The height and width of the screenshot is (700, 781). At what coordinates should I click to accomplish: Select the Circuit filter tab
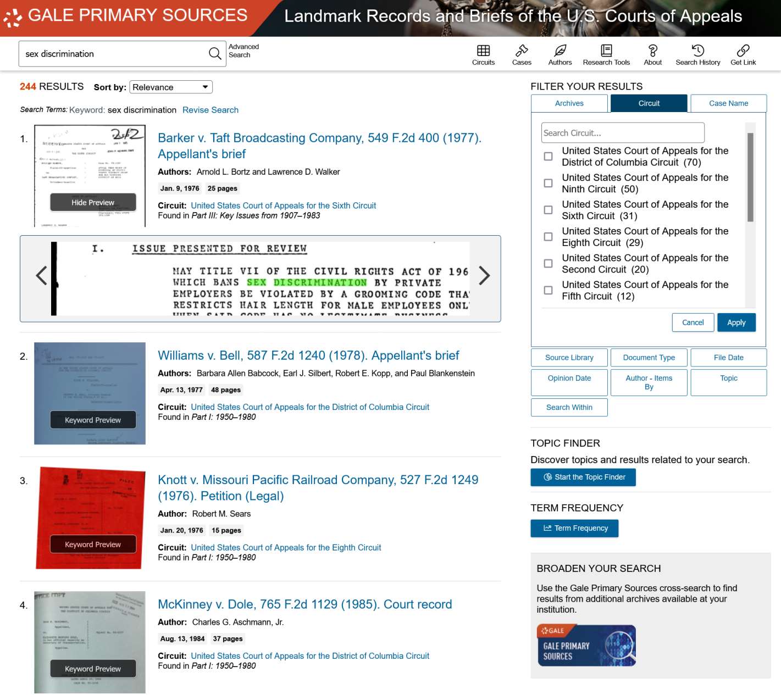click(649, 103)
